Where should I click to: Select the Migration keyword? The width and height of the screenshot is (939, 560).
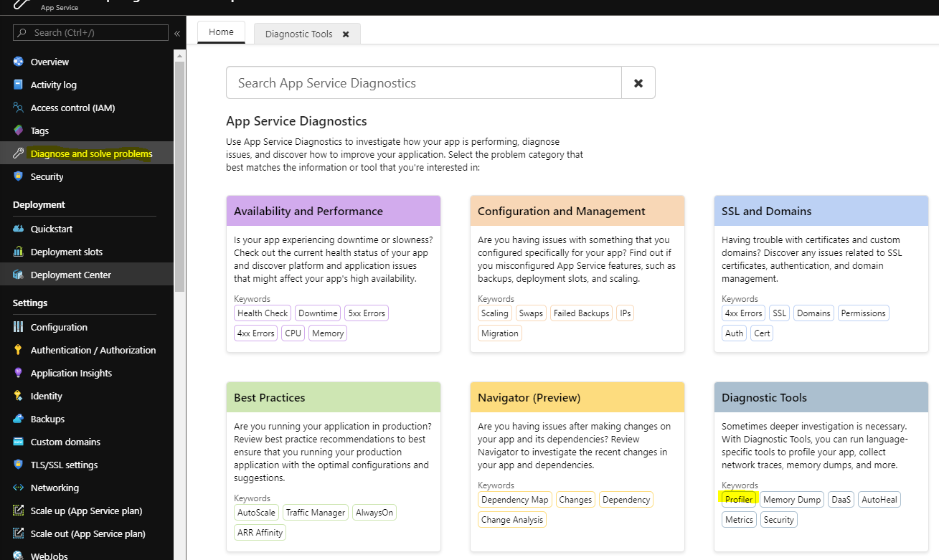[x=500, y=333]
